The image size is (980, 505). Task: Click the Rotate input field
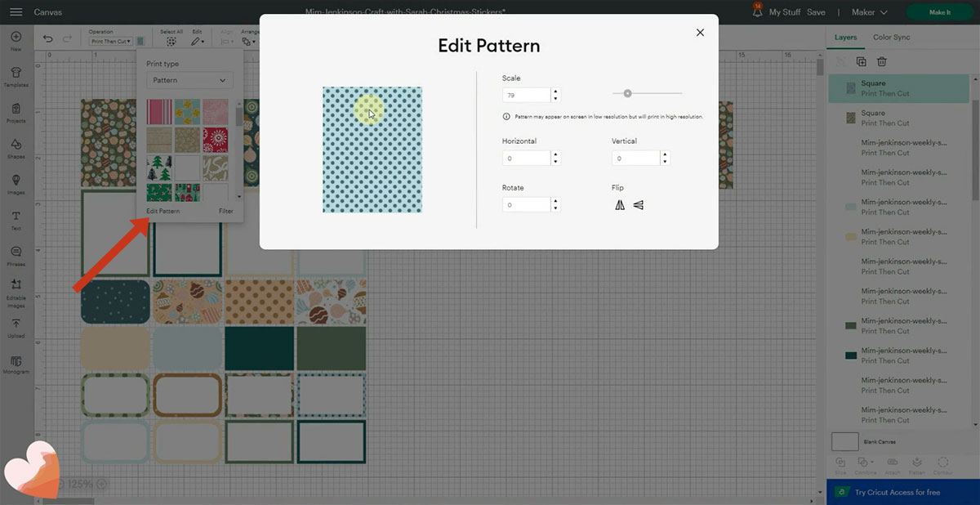coord(526,205)
